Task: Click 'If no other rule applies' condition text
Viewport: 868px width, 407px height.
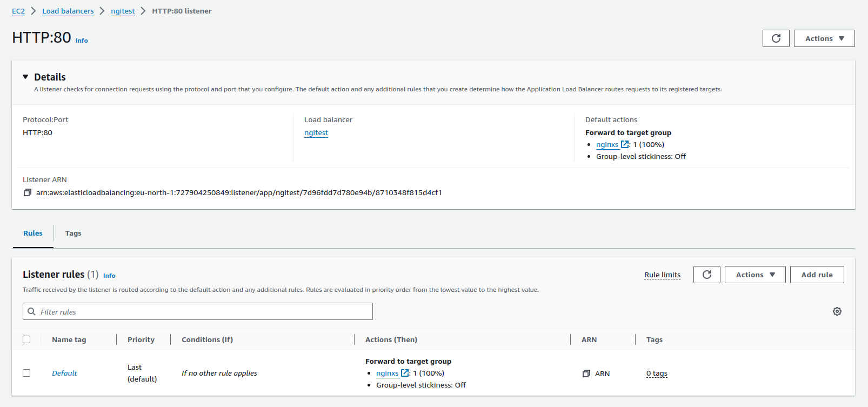Action: [219, 373]
